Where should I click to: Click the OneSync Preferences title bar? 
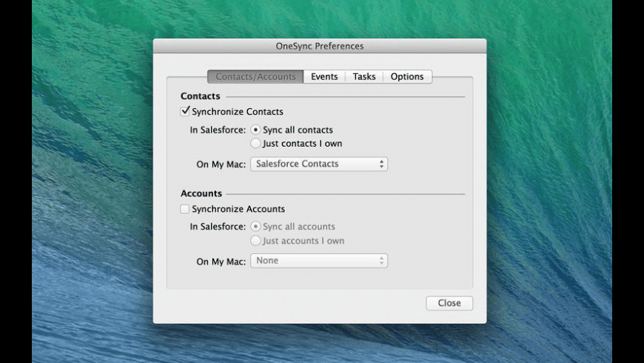click(x=320, y=46)
